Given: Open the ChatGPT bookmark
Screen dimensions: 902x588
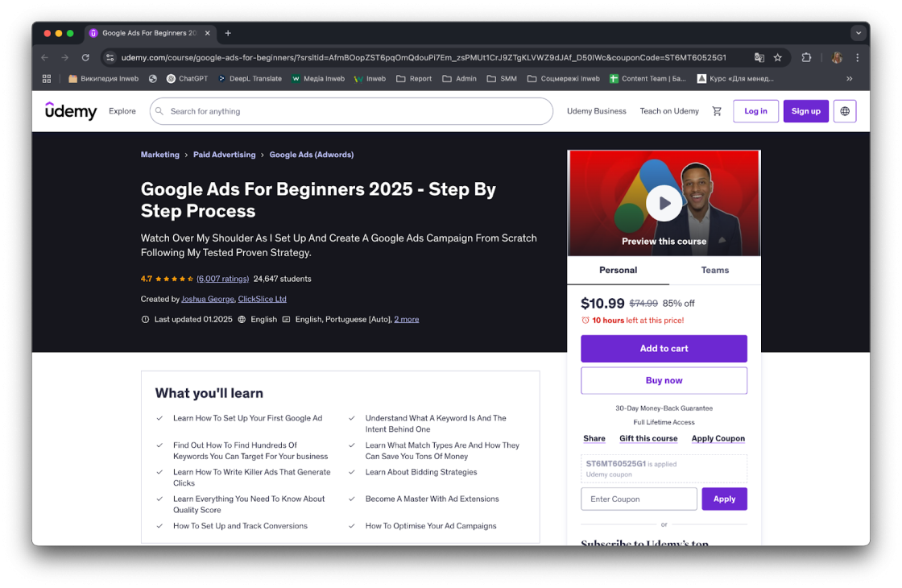Looking at the screenshot, I should [187, 79].
